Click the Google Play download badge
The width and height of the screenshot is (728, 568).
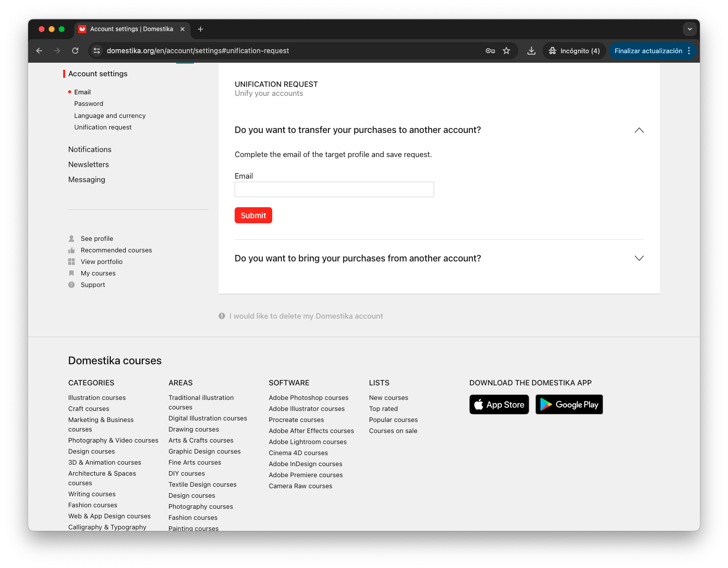coord(569,404)
